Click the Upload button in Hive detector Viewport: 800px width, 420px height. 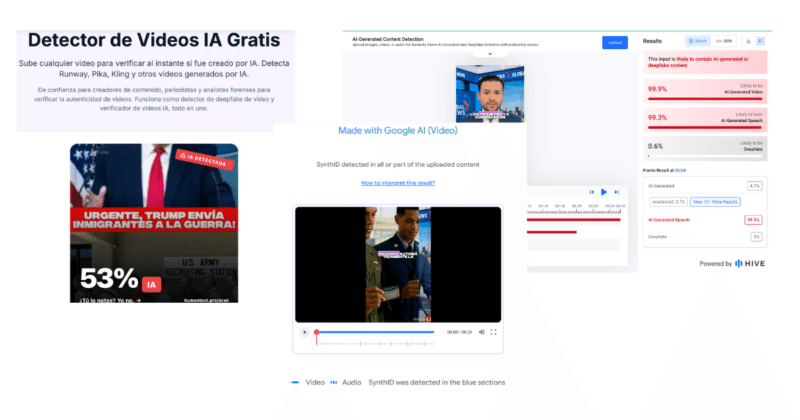[x=615, y=42]
